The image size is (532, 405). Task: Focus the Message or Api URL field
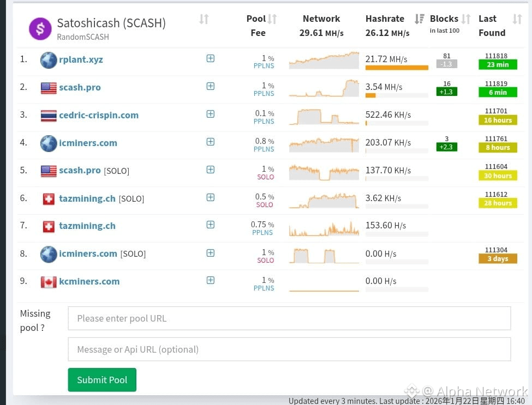289,349
